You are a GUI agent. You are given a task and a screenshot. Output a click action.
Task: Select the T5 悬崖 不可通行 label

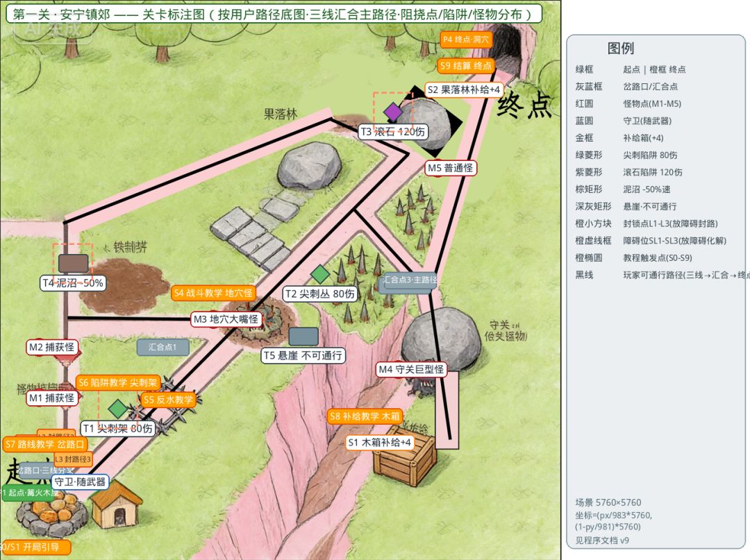tap(303, 355)
